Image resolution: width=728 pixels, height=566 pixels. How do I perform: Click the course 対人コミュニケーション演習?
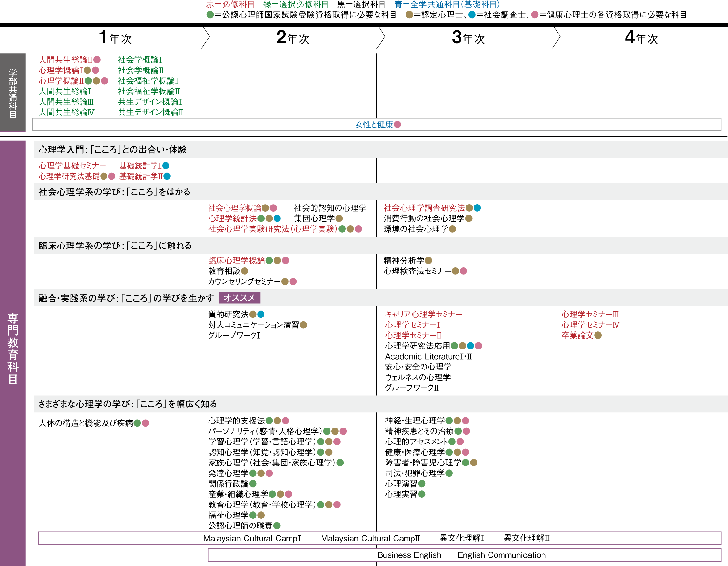[x=254, y=325]
